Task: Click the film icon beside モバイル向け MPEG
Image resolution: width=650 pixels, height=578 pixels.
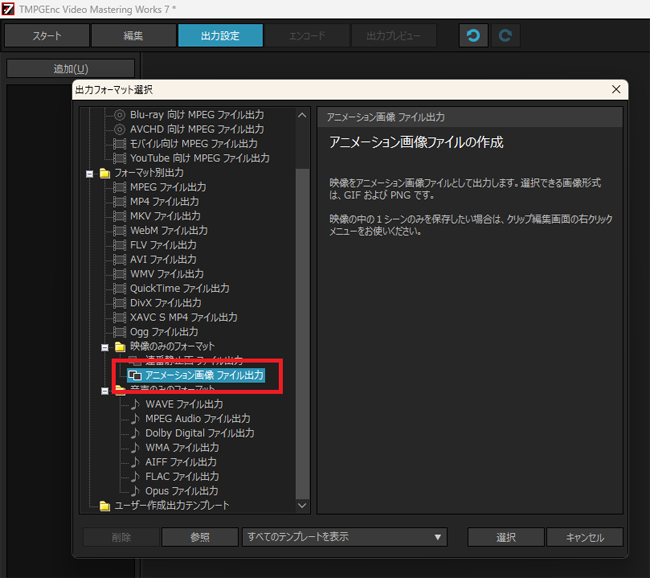Action: coord(119,144)
